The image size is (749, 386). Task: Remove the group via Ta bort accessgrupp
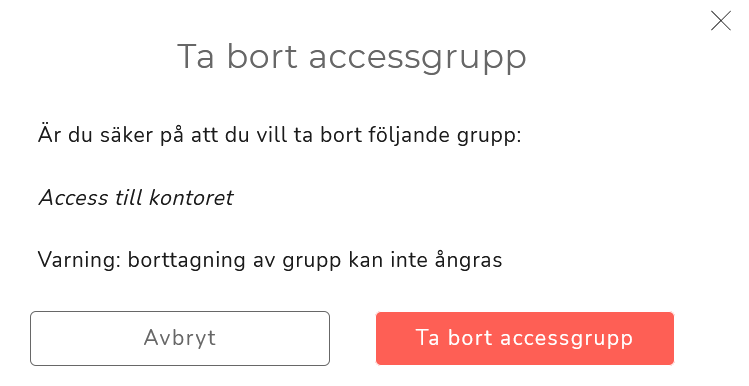[524, 338]
